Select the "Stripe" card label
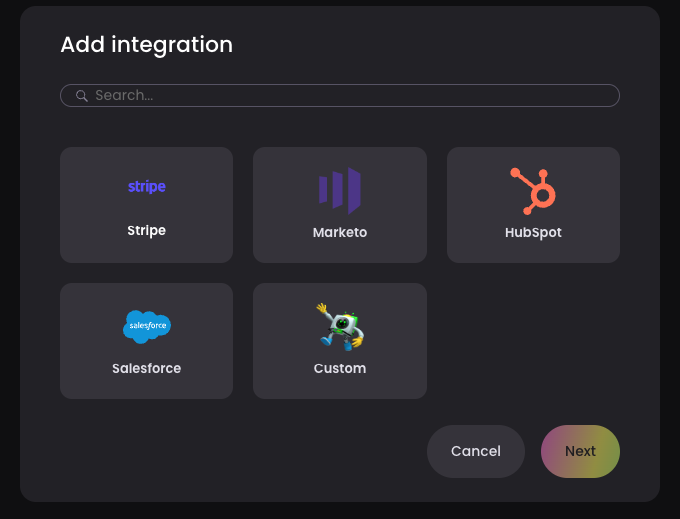Image resolution: width=680 pixels, height=519 pixels. coord(147,230)
